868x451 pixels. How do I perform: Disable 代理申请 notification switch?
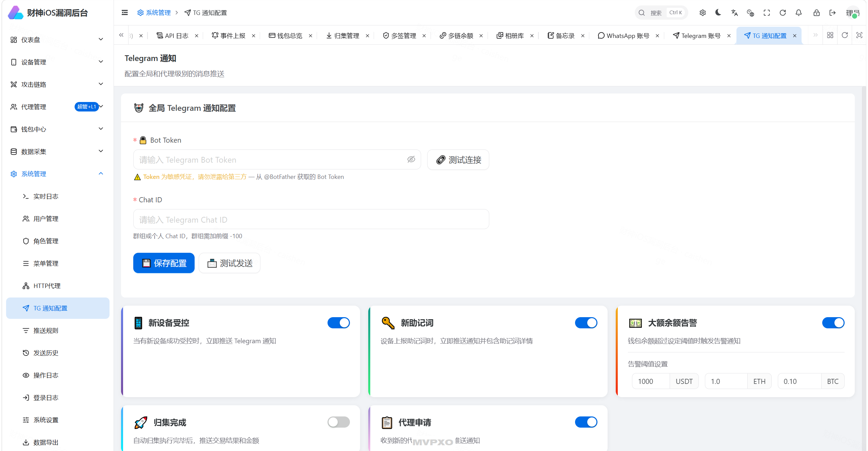[x=586, y=422]
